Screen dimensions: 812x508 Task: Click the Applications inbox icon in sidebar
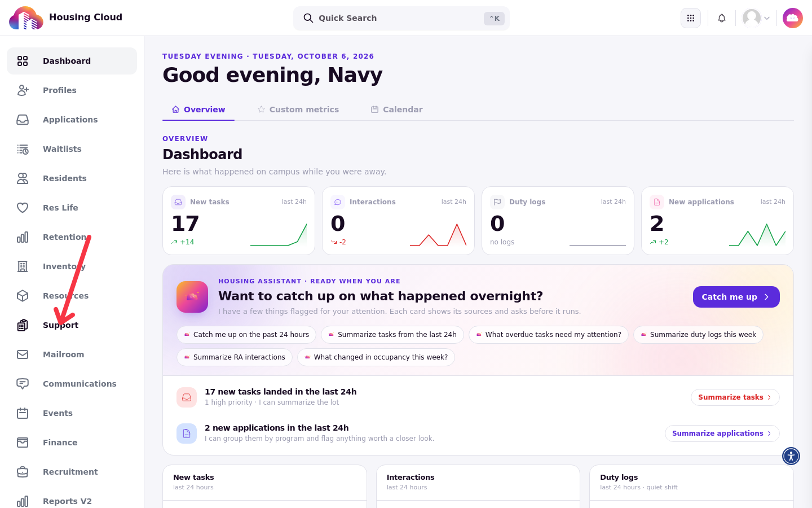click(x=23, y=120)
